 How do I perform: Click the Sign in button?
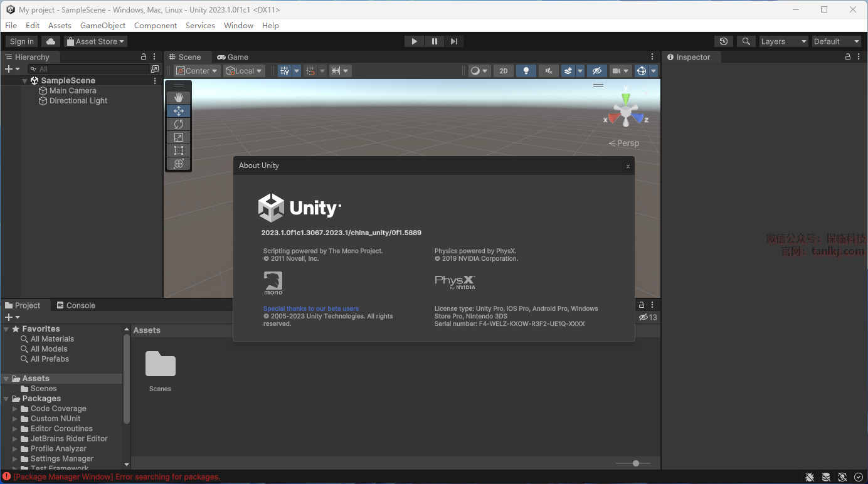point(22,41)
